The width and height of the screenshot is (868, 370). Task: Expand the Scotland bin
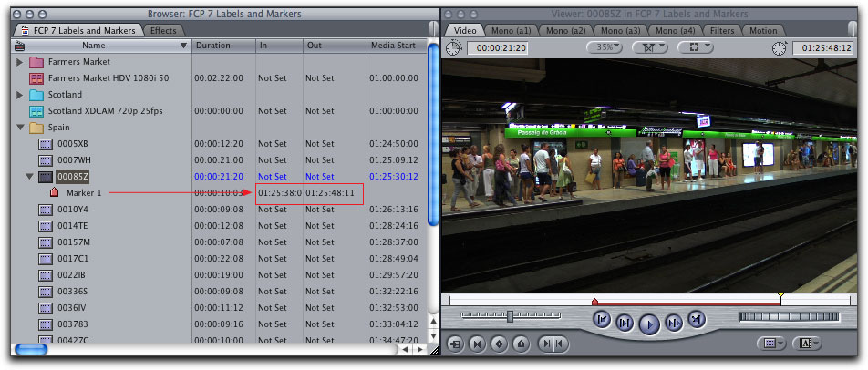[20, 95]
